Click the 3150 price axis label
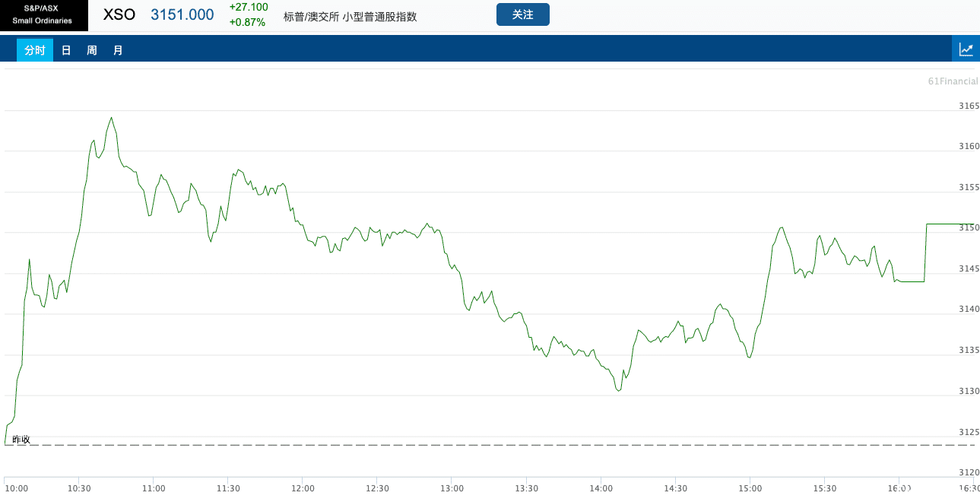This screenshot has height=502, width=980. pos(969,227)
